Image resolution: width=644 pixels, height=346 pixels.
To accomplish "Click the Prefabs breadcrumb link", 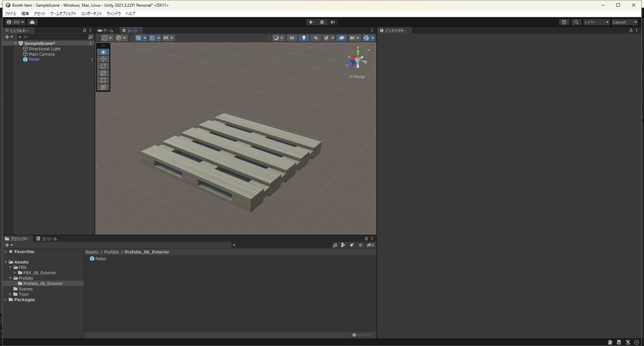I will click(x=111, y=252).
